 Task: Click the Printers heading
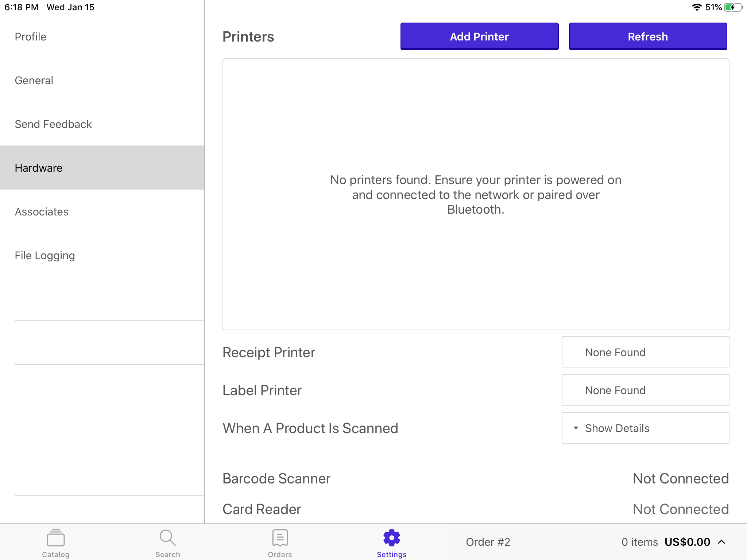pos(248,36)
